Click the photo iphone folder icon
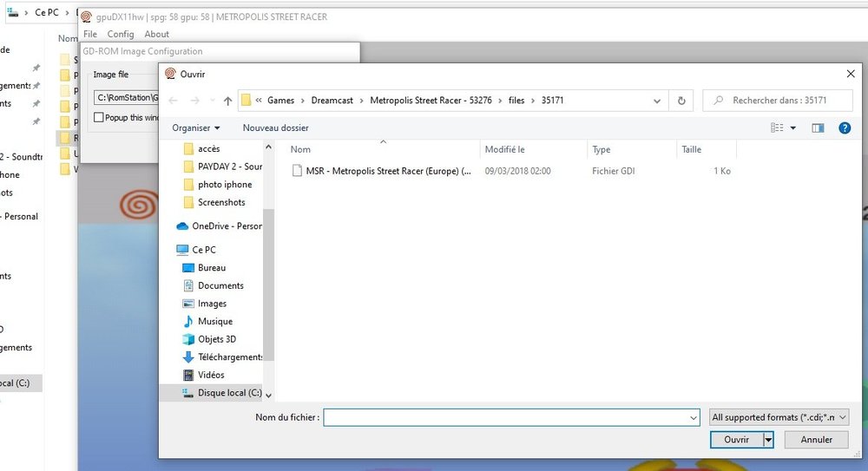 point(188,184)
